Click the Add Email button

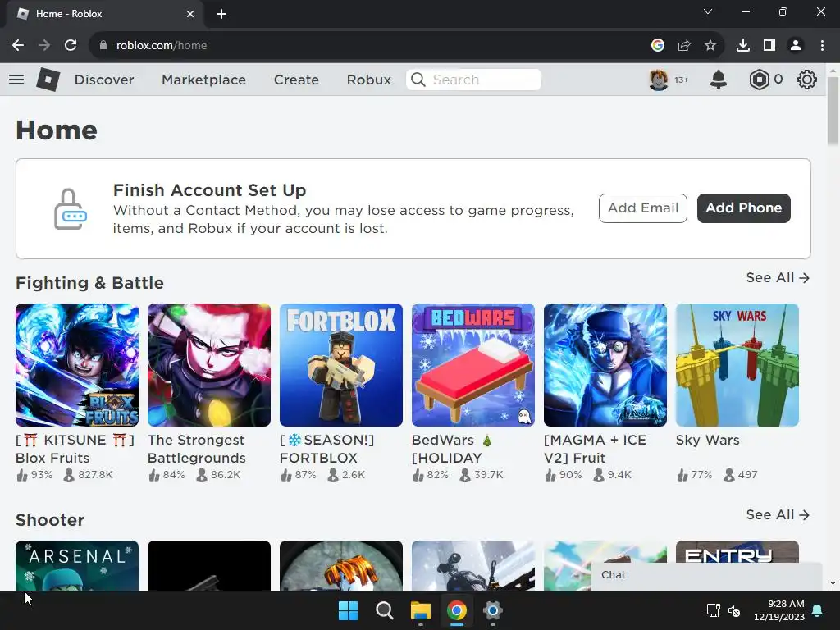pyautogui.click(x=643, y=208)
